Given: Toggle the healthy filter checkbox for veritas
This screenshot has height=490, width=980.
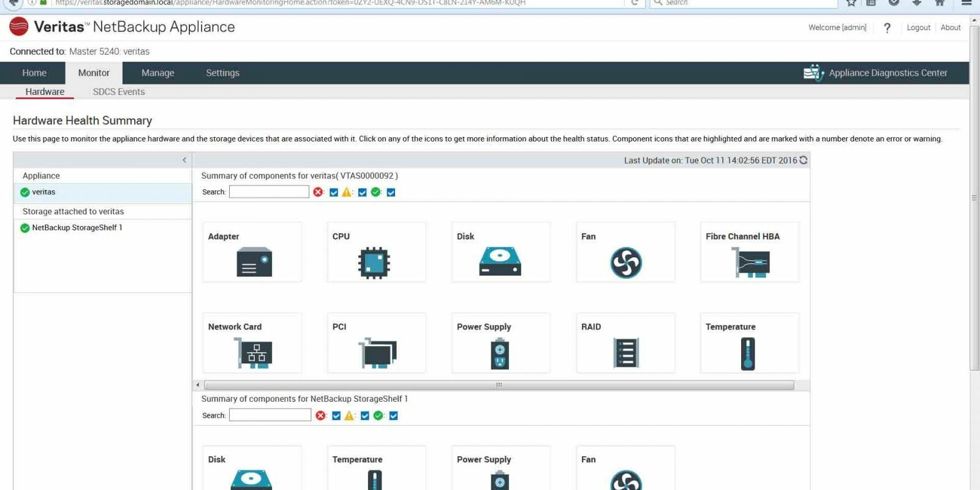Looking at the screenshot, I should [x=391, y=192].
